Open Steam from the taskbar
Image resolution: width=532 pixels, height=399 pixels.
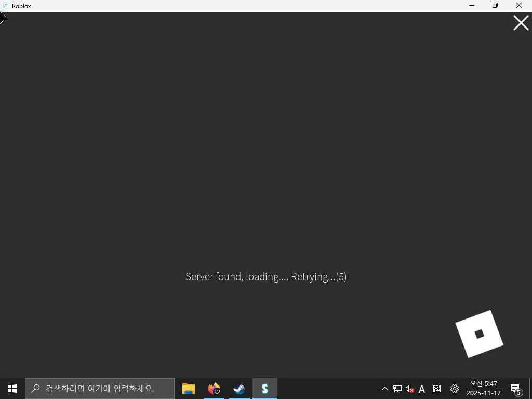(x=239, y=389)
